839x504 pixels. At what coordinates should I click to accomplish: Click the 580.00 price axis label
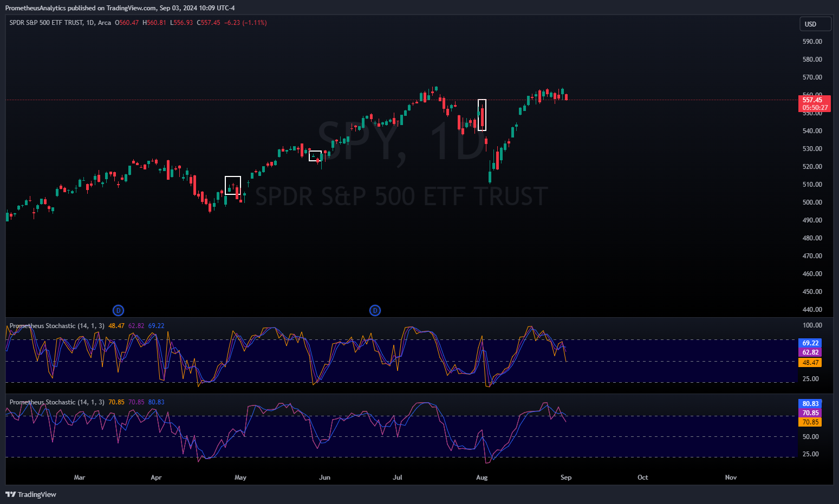pyautogui.click(x=812, y=60)
